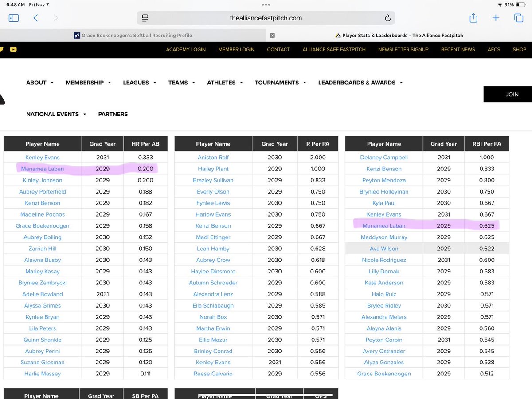The image size is (532, 399).
Task: Expand the National Events dropdown menu
Action: [56, 114]
